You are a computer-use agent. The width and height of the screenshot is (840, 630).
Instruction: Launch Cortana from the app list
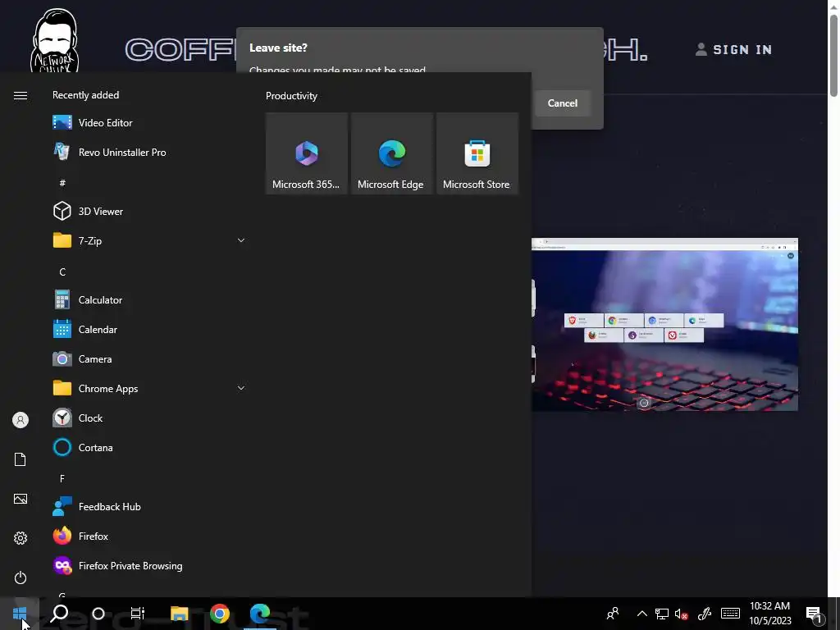click(149, 447)
